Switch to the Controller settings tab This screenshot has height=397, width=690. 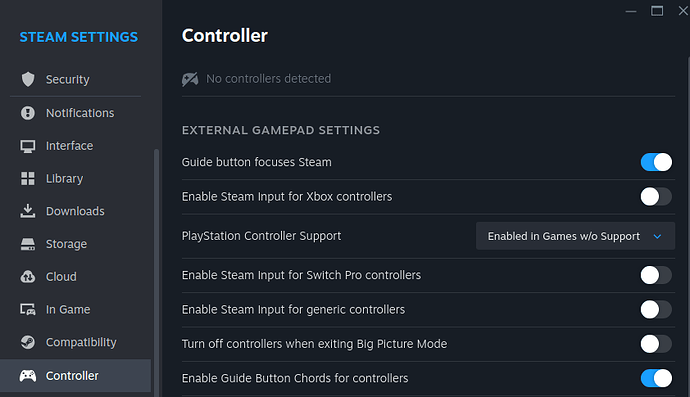click(75, 376)
